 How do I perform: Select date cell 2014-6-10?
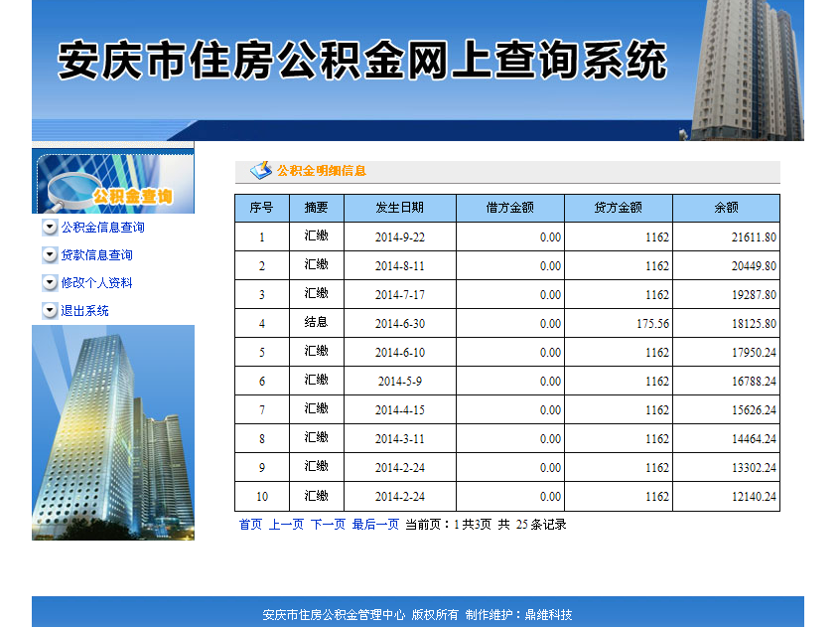click(400, 353)
